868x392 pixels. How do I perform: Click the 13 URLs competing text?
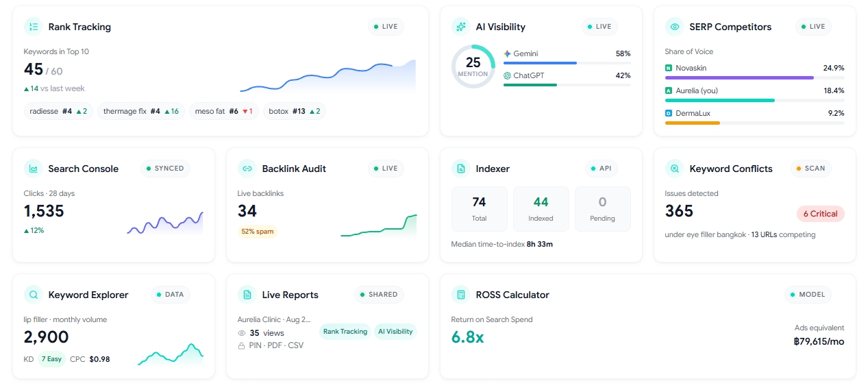(784, 234)
